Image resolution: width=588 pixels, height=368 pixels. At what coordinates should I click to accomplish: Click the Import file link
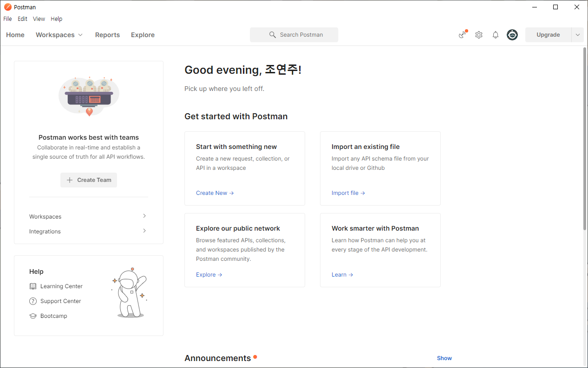pos(348,193)
